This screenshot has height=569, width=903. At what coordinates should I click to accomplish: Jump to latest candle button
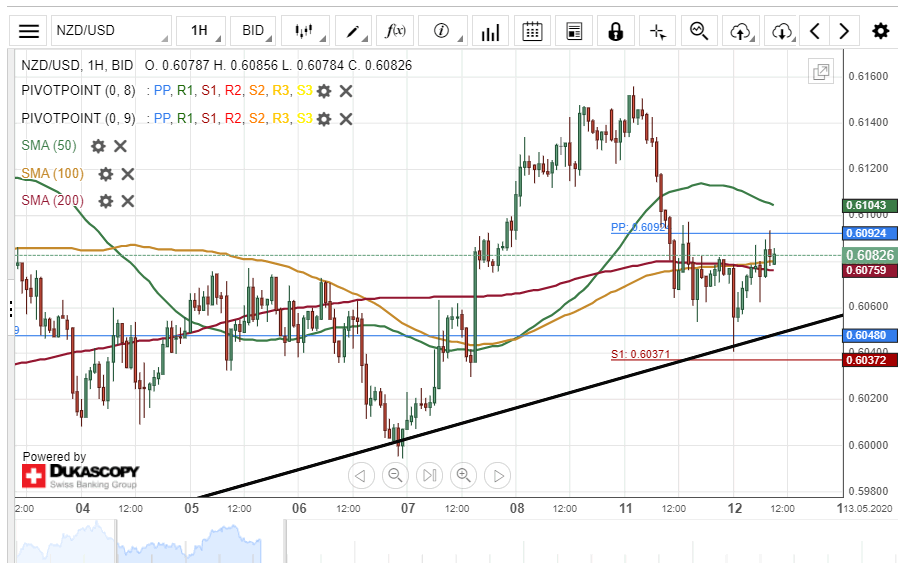429,476
